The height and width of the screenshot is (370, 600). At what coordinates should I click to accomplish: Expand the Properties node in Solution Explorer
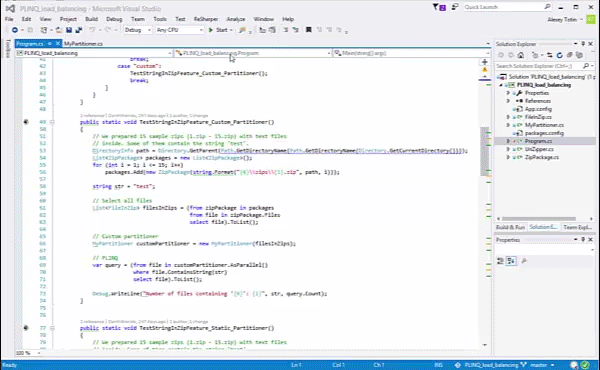[508, 93]
